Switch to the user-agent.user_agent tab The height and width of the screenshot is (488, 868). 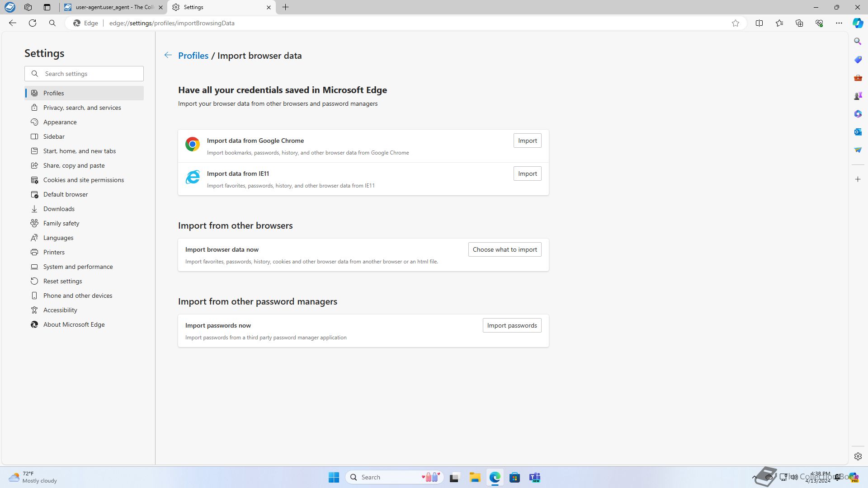(x=113, y=7)
